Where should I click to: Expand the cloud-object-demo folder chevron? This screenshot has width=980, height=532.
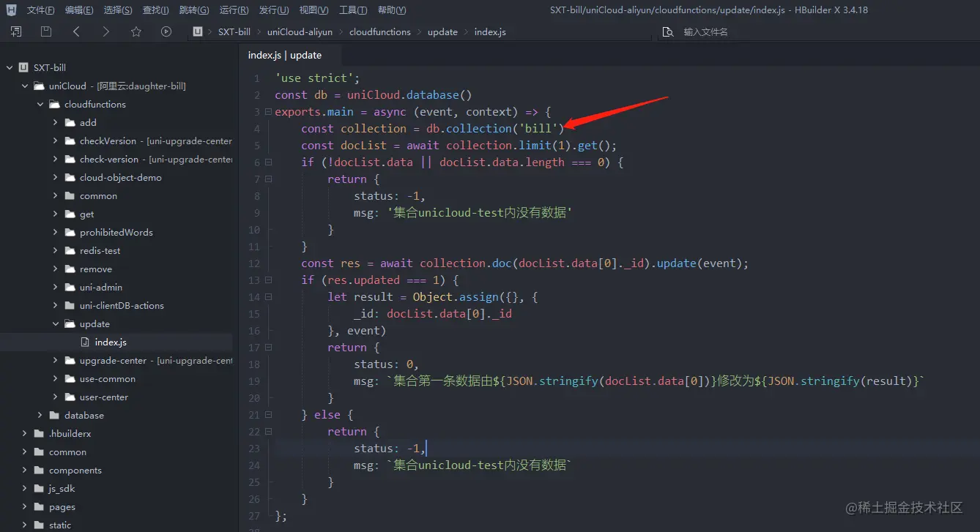[56, 177]
